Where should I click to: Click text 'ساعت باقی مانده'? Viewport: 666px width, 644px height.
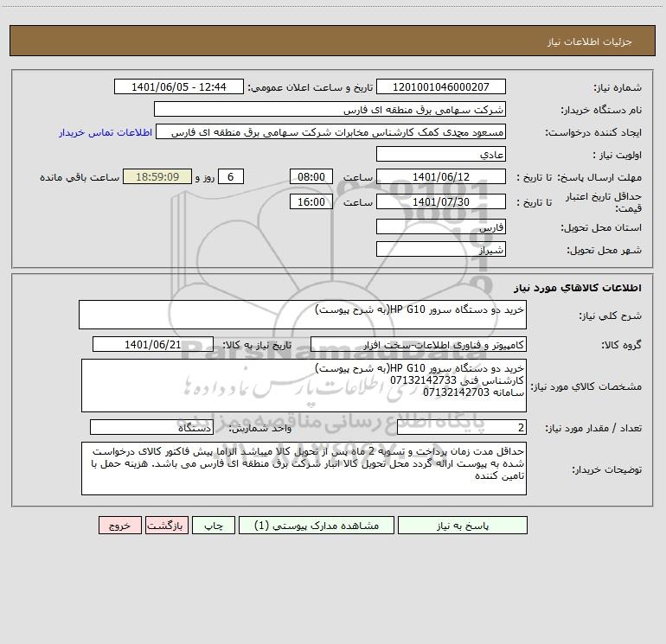pos(80,177)
